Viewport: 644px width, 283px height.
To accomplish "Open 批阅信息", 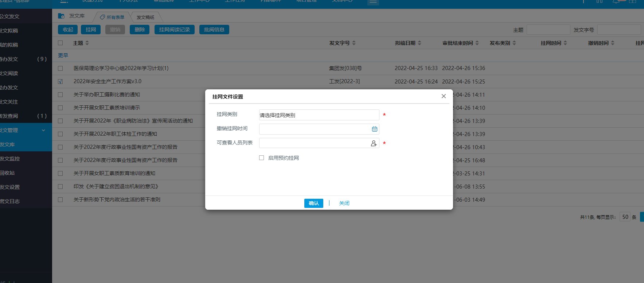I will coord(214,30).
